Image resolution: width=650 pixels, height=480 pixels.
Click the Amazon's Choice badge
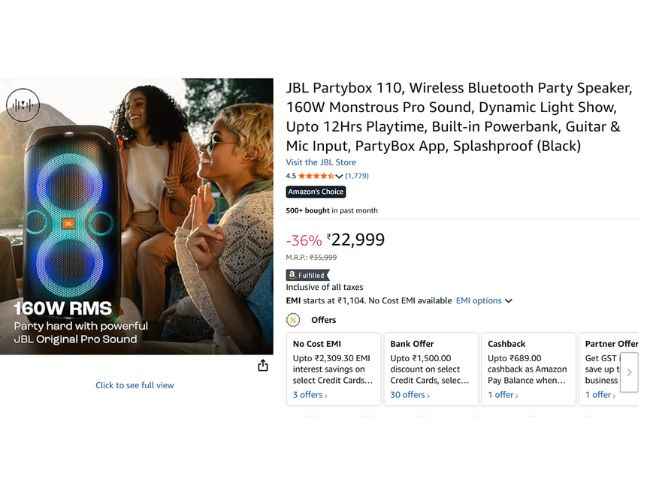point(316,192)
